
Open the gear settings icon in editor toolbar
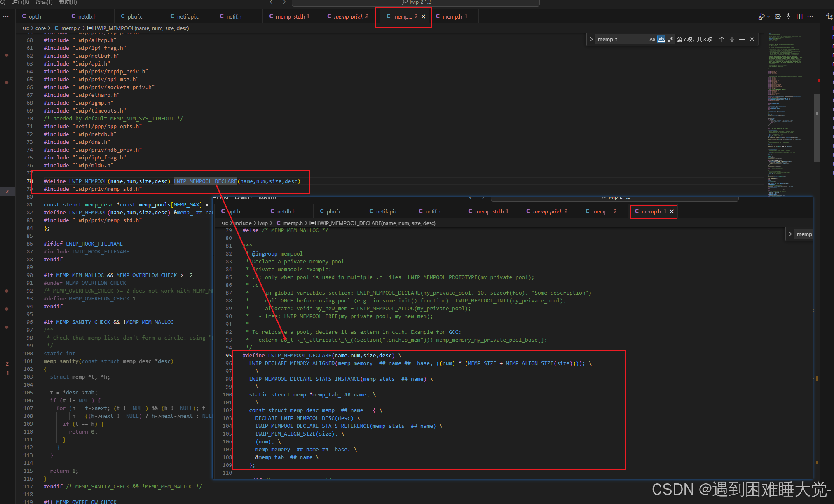pos(778,16)
